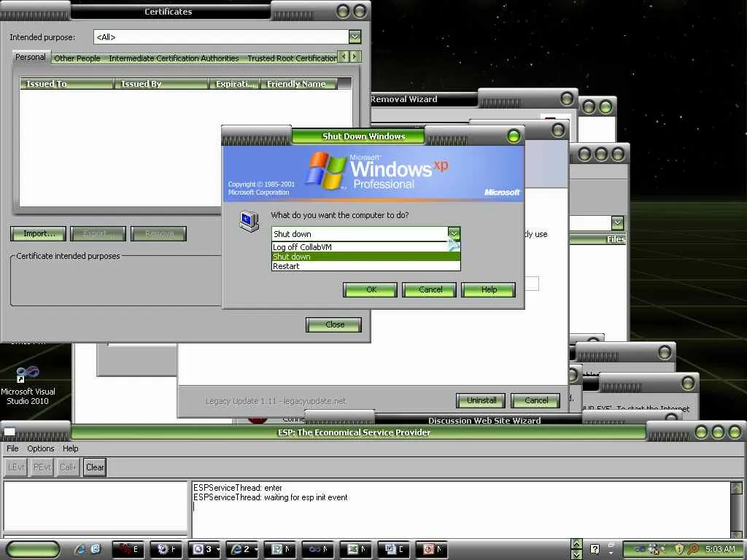Restore the language bar with its window icon
Viewport: 747px width, 560px height.
click(x=611, y=544)
